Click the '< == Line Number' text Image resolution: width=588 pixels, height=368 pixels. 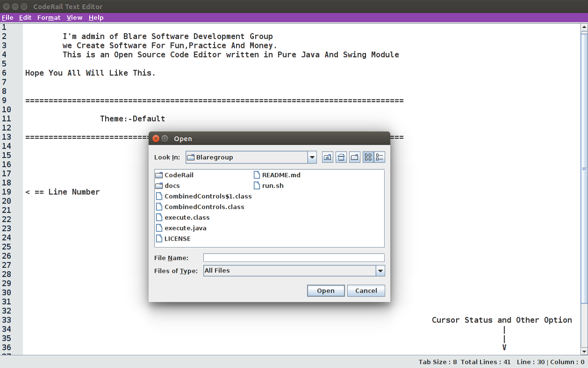tap(62, 192)
